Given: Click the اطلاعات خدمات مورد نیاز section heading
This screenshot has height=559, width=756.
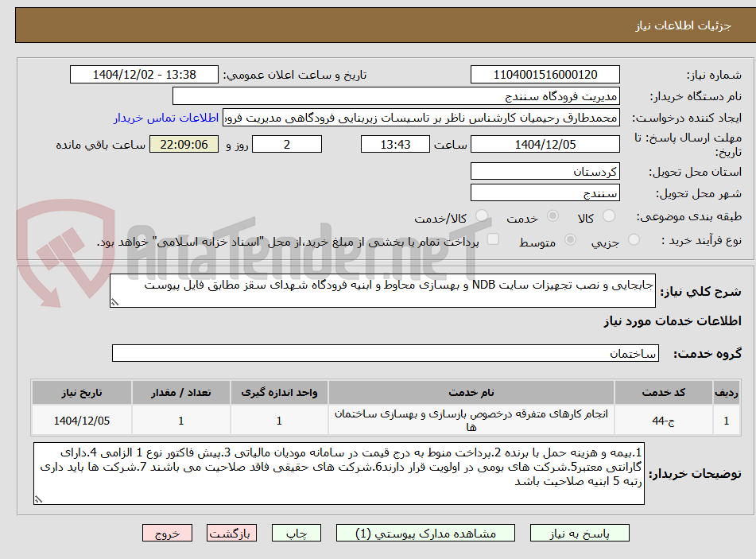Looking at the screenshot, I should click(x=672, y=321).
